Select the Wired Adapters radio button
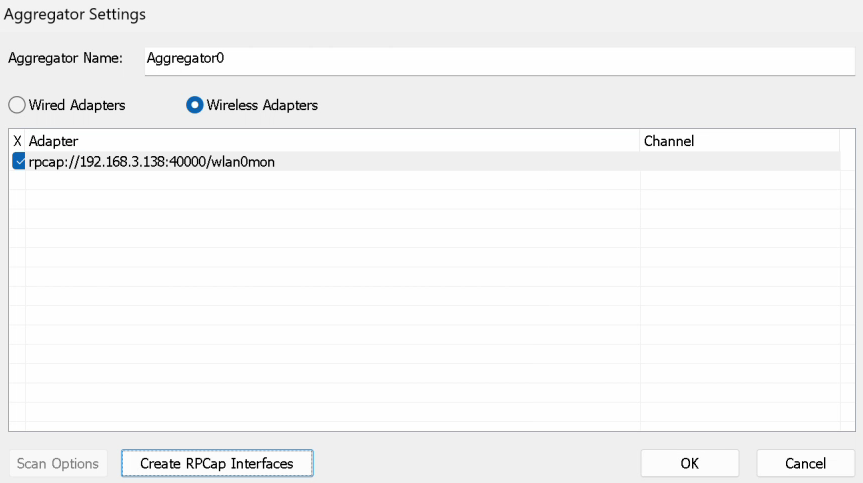The image size is (863, 483). 17,105
